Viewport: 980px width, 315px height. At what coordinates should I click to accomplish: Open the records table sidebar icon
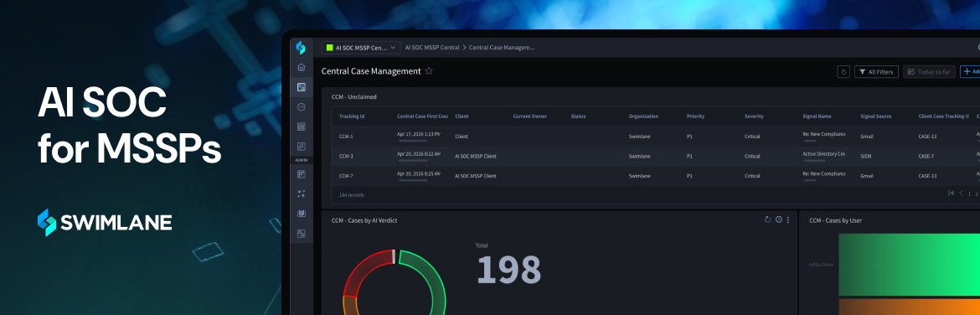point(302,127)
